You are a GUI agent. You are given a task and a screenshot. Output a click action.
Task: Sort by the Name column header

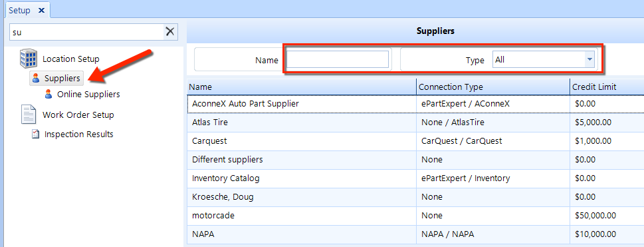[302, 87]
